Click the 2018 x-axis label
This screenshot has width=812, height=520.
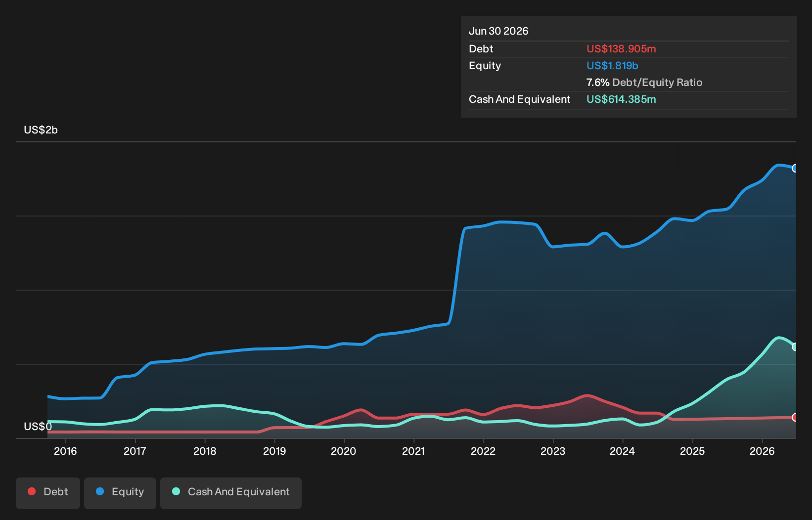tap(205, 451)
